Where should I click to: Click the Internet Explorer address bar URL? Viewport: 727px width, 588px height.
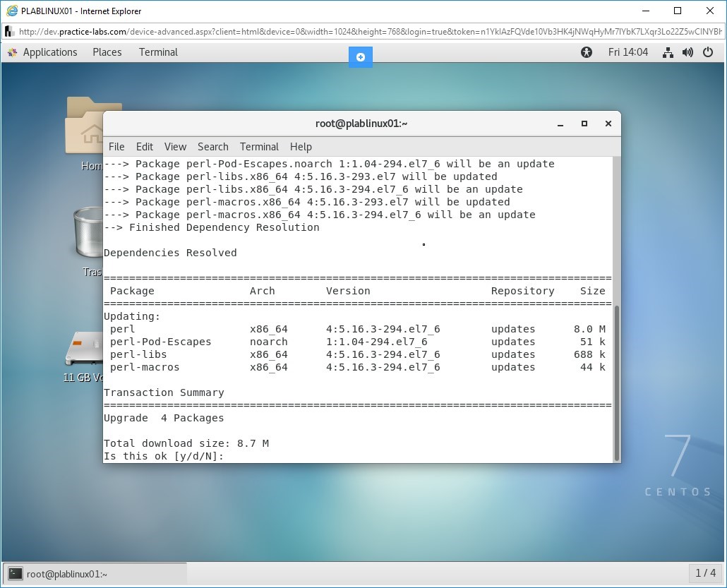coord(367,32)
